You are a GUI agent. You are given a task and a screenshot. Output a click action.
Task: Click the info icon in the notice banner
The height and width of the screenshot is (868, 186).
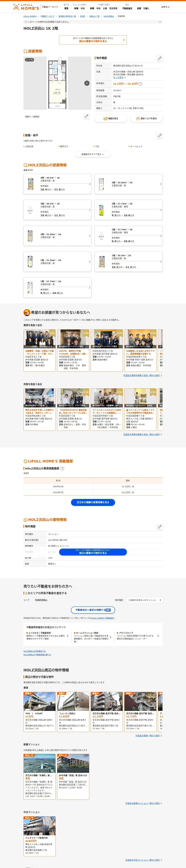click(26, 22)
